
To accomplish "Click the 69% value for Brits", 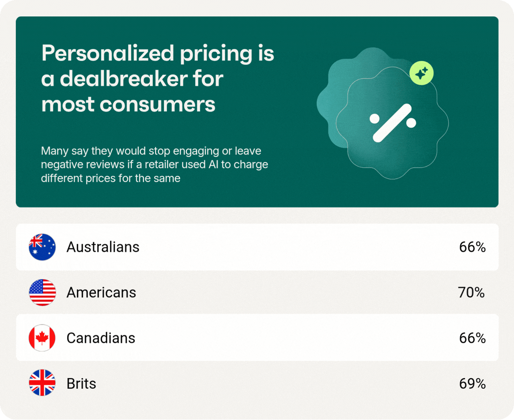I will tap(472, 383).
